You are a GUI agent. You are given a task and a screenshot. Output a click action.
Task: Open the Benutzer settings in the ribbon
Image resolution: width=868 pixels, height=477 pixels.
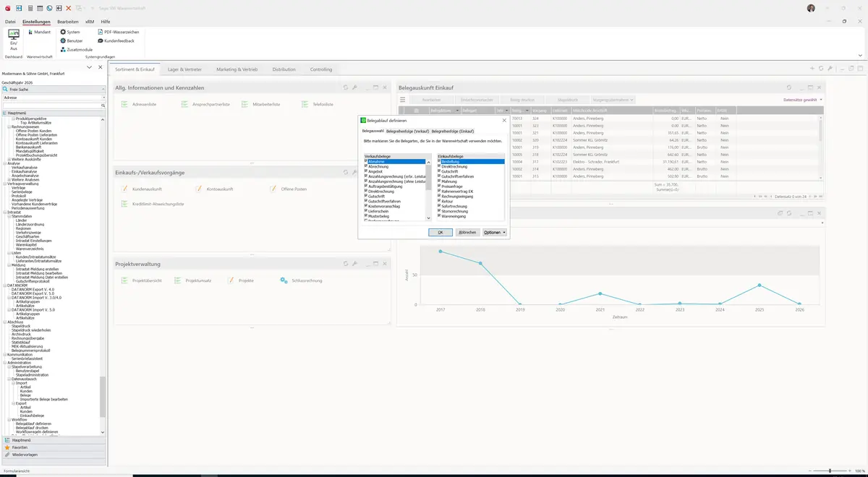[72, 40]
